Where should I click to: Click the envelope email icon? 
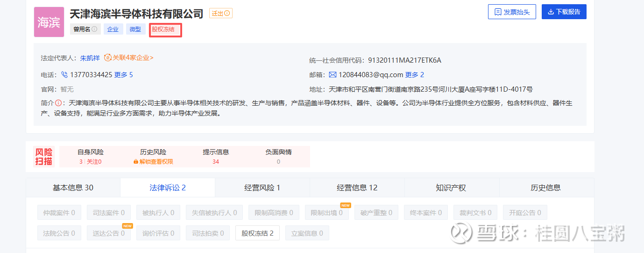(x=333, y=74)
